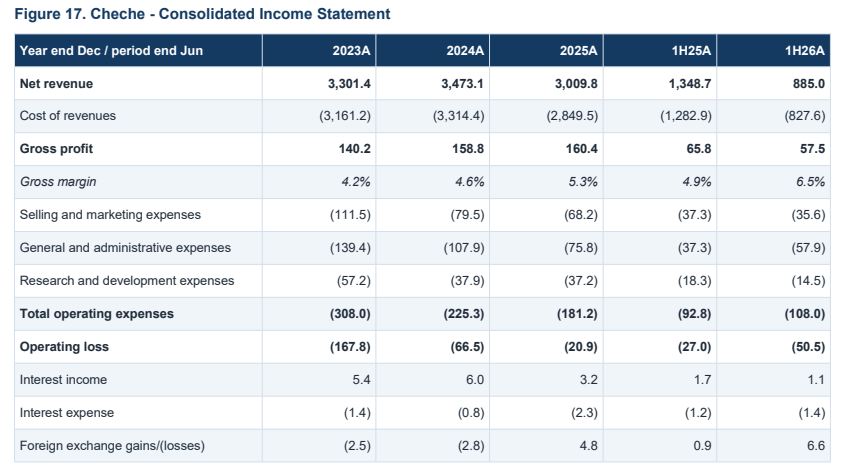Viewport: 845px width, 469px height.
Task: Click operating loss value (20.9)
Action: [x=581, y=347]
